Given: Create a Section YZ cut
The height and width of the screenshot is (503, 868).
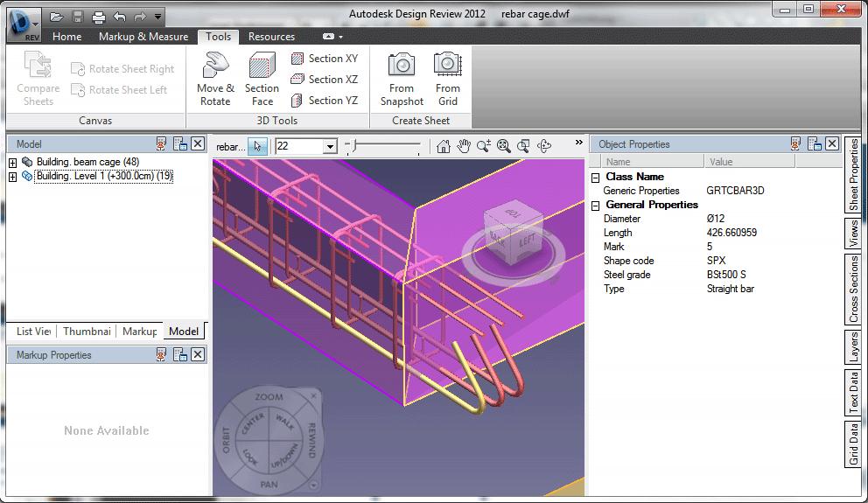Looking at the screenshot, I should tap(325, 100).
